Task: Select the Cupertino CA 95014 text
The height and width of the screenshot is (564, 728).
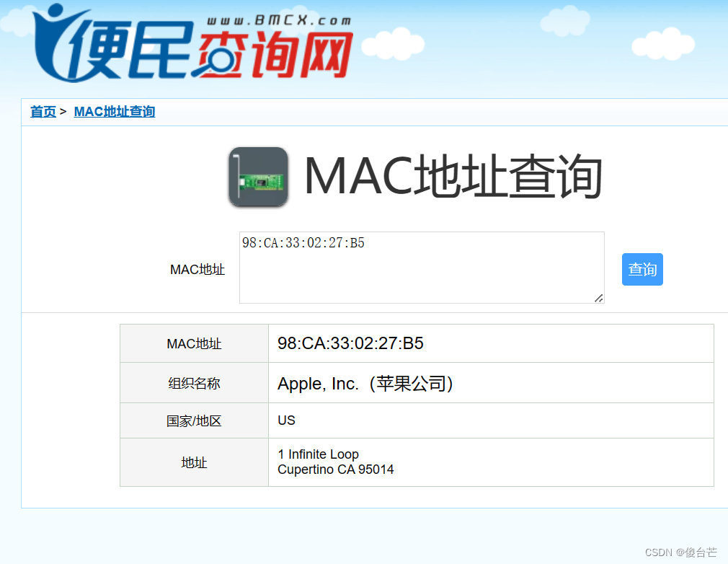Action: (336, 470)
